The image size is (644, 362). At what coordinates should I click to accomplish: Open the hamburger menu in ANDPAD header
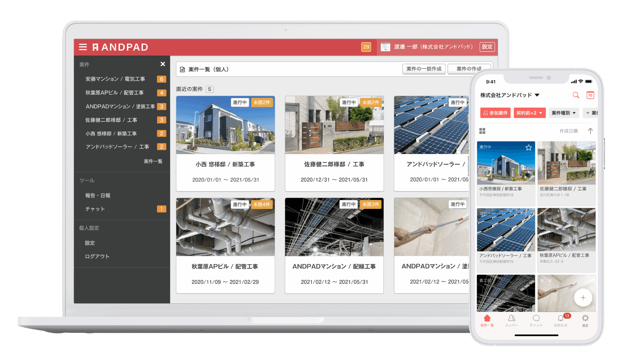point(83,47)
